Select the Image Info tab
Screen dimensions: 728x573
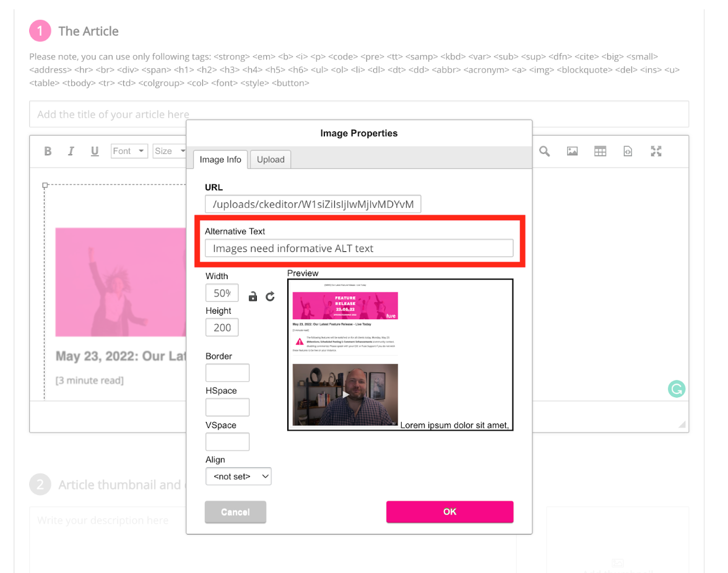[x=220, y=159]
